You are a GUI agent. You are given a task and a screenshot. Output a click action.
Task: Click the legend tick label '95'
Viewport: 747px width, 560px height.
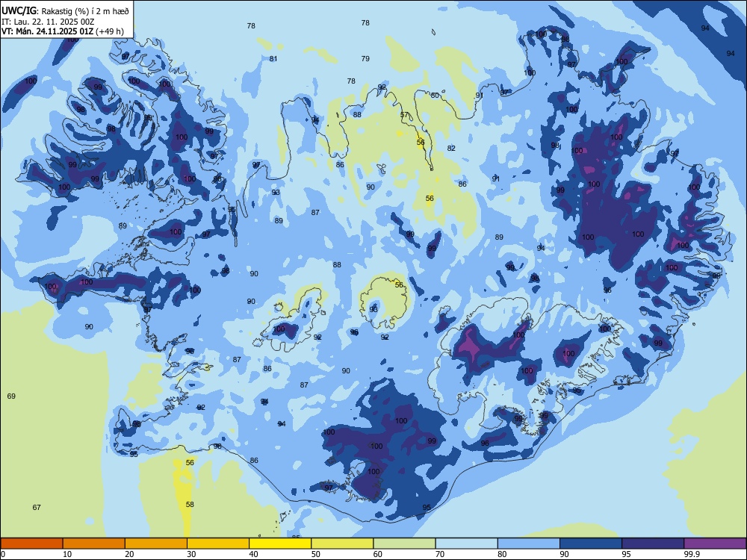626,554
